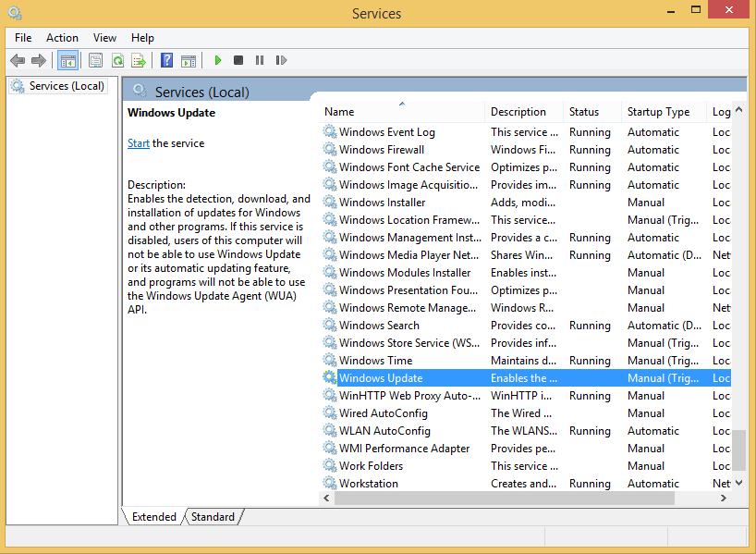Click the Stop Service square icon
Screen dimensions: 756x554
pos(238,60)
